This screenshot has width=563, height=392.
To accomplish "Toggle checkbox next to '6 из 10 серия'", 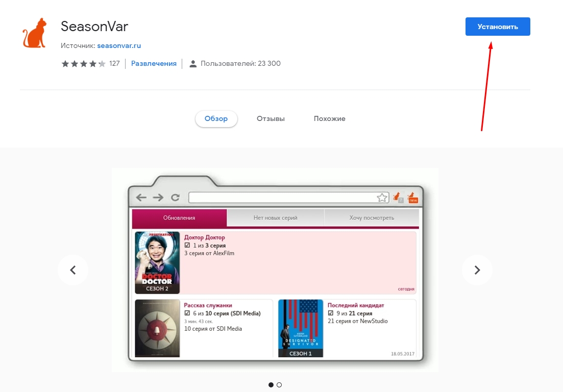I will 187,313.
